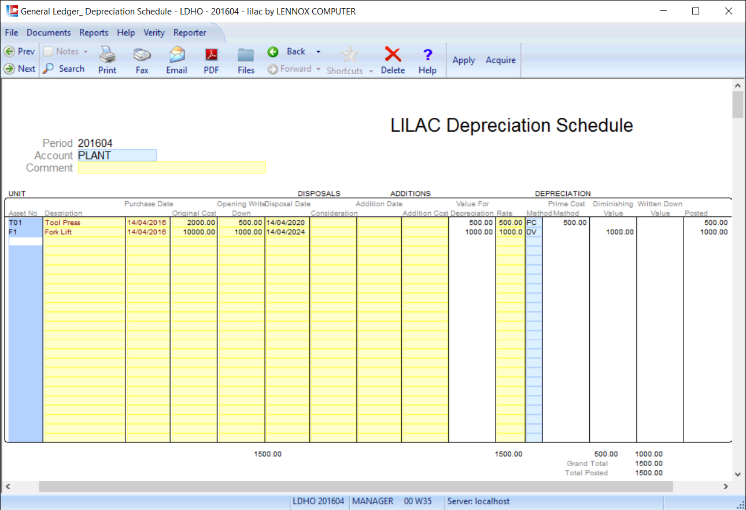
Task: Click the vertical scrollbar thumb
Action: [737, 105]
